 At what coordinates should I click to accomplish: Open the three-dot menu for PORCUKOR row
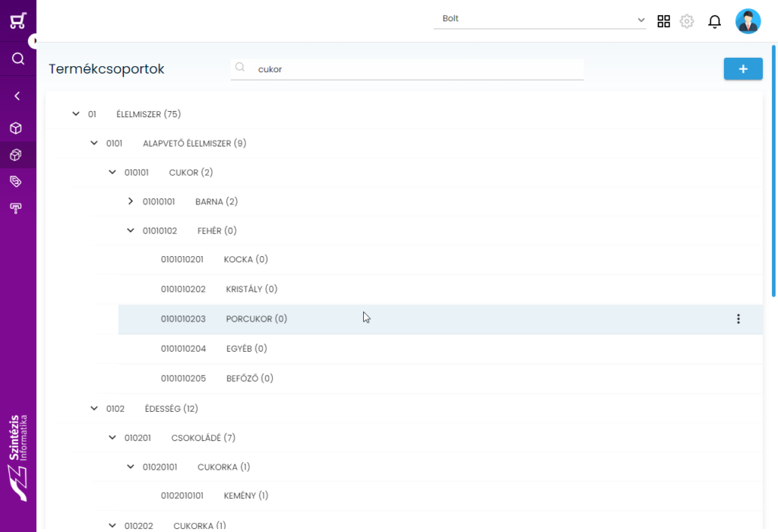tap(738, 318)
